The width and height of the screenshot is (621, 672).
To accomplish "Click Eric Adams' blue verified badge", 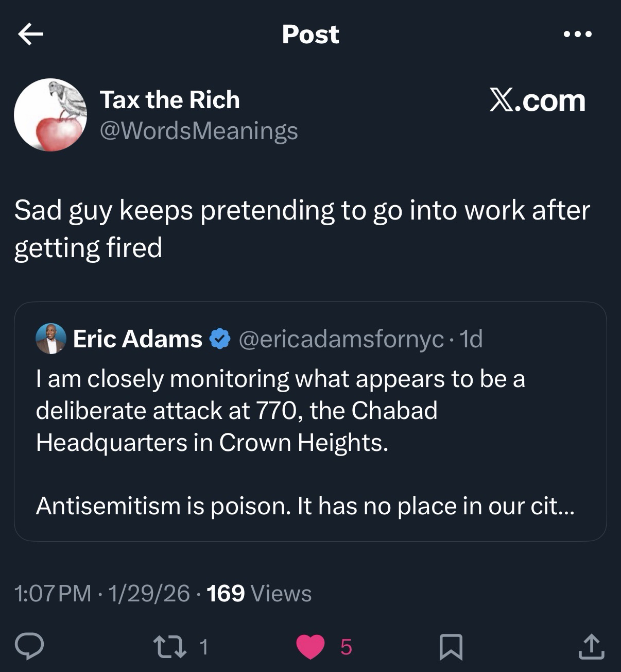I will click(x=220, y=339).
